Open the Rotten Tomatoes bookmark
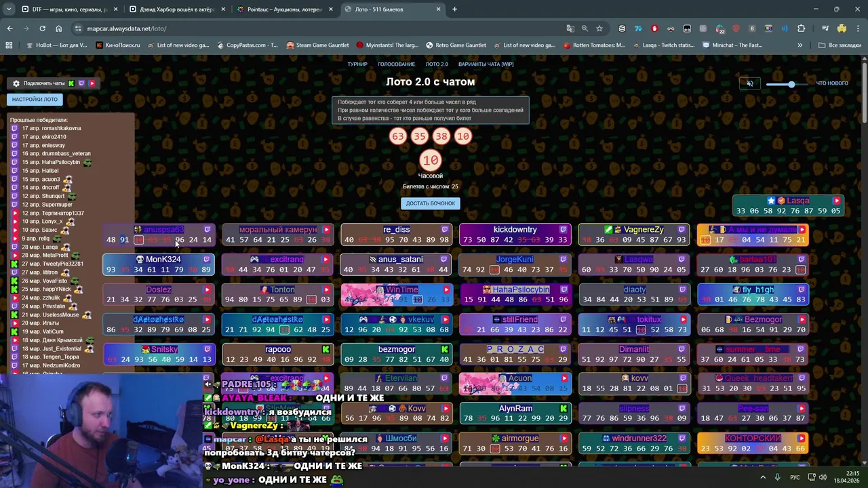The height and width of the screenshot is (488, 868). (594, 45)
